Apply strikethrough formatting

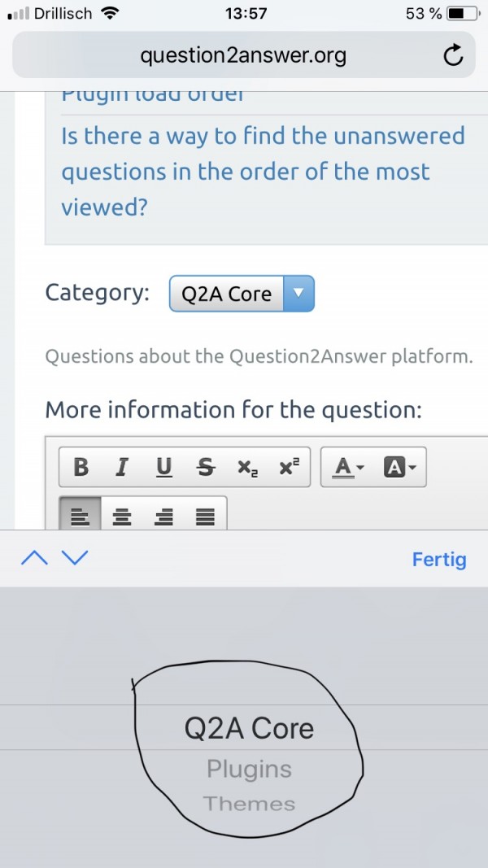pyautogui.click(x=206, y=467)
